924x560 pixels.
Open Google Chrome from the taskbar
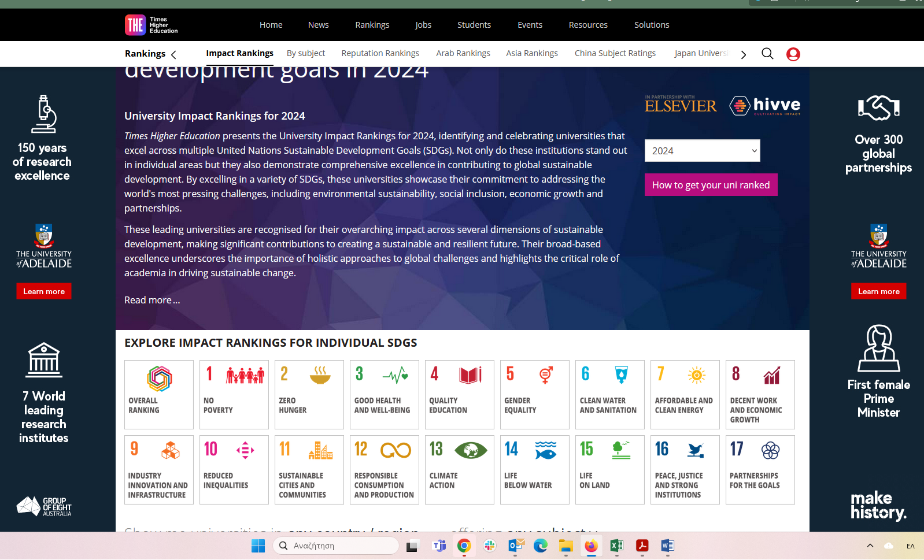point(464,546)
